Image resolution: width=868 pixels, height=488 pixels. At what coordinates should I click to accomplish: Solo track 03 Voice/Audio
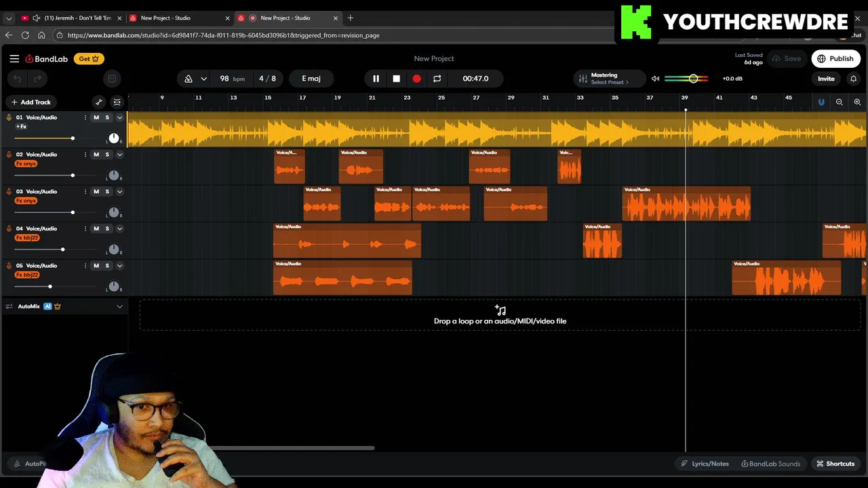pyautogui.click(x=107, y=192)
